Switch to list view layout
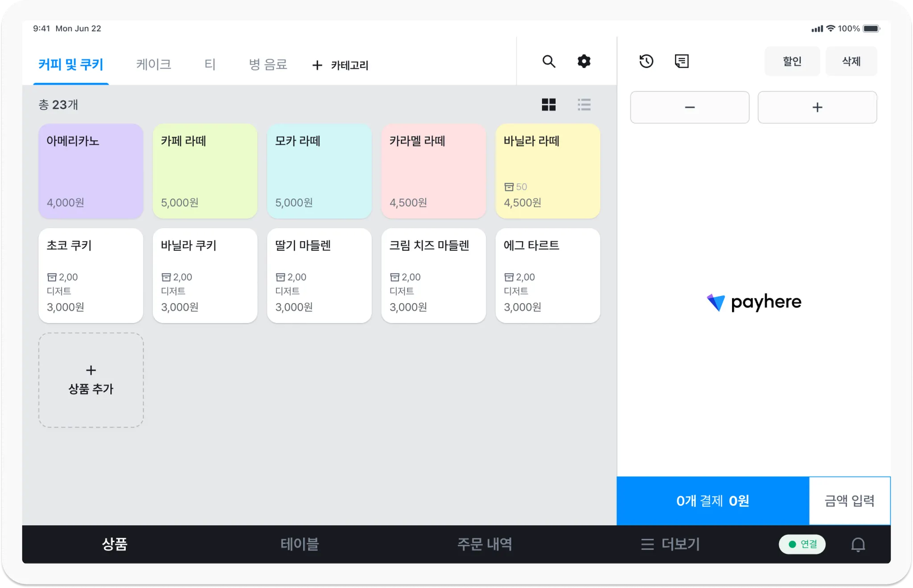This screenshot has width=913, height=588. 584,105
